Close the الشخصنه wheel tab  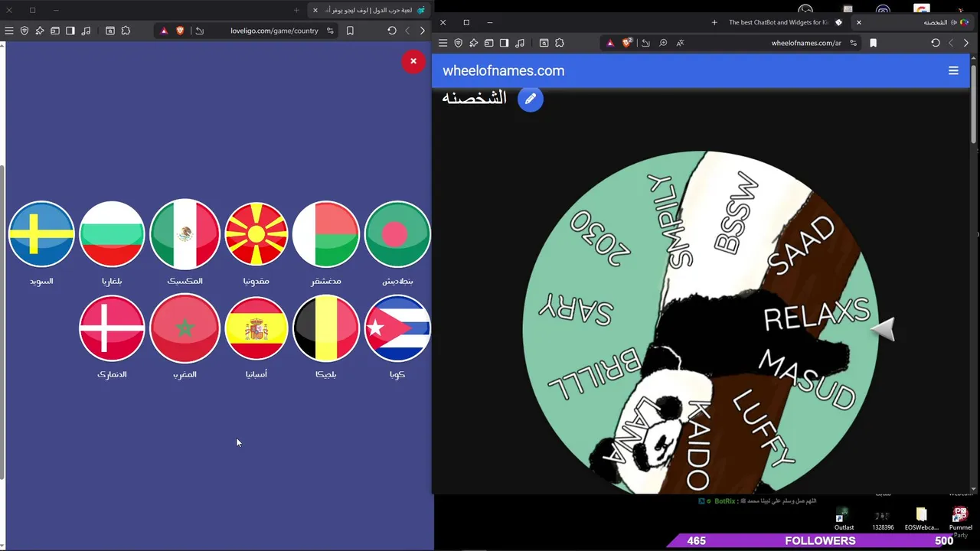coord(858,22)
